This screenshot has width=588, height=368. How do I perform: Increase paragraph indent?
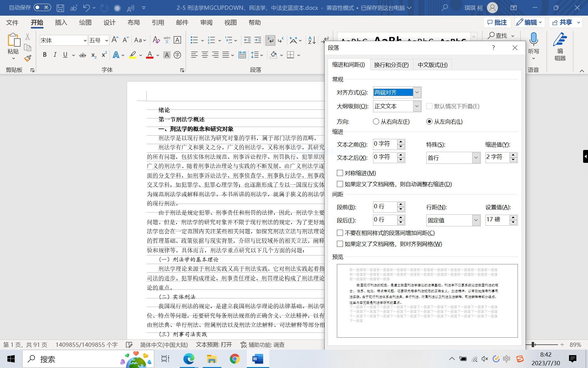click(258, 40)
